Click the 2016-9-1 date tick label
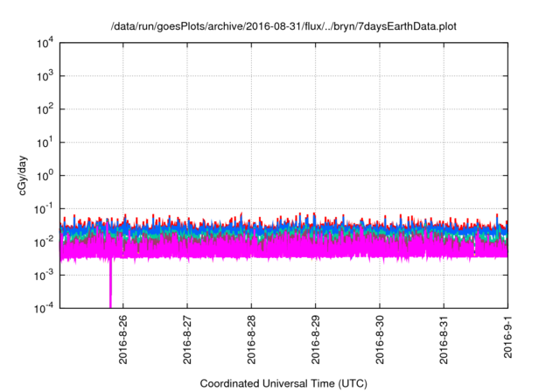560x392 pixels. point(507,336)
